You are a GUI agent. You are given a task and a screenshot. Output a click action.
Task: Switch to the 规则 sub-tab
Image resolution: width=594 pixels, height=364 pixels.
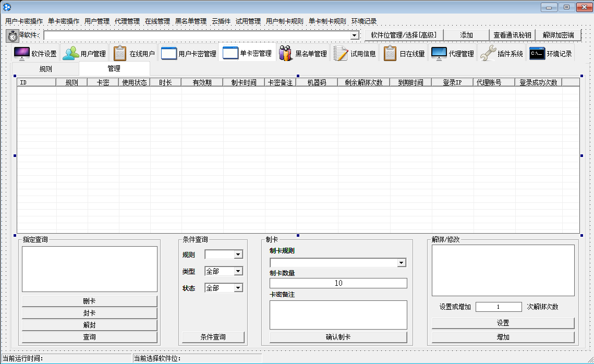point(46,69)
